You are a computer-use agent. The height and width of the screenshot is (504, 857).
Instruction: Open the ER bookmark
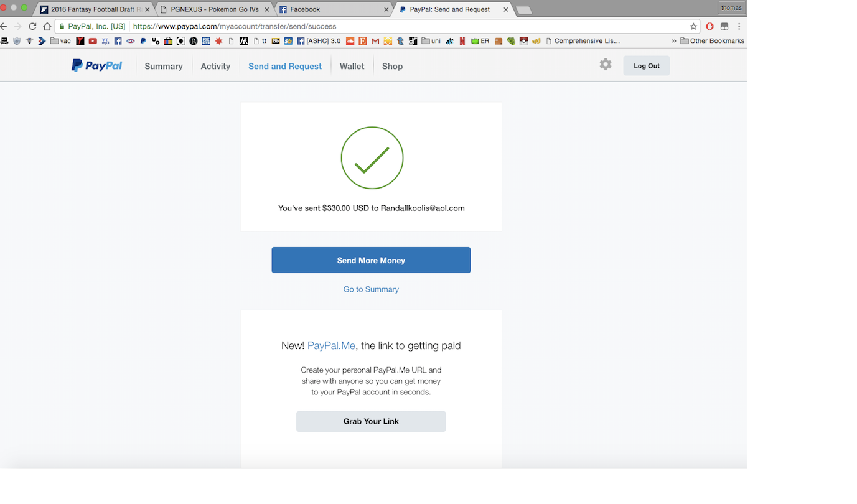[x=480, y=41]
